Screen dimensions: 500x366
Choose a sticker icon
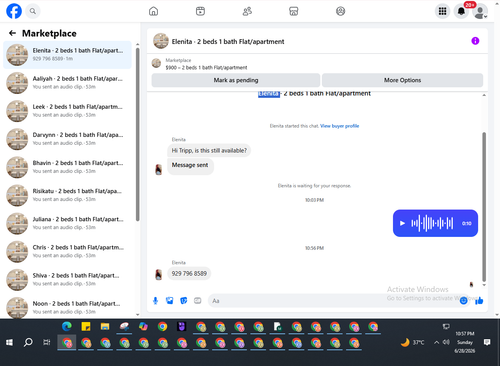coord(184,301)
